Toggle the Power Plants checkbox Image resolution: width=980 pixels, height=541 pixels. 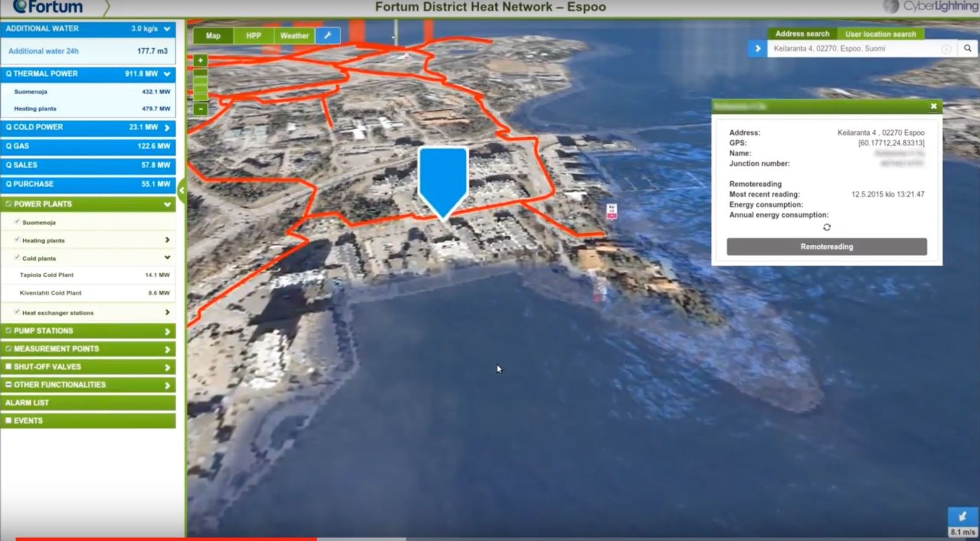point(9,204)
